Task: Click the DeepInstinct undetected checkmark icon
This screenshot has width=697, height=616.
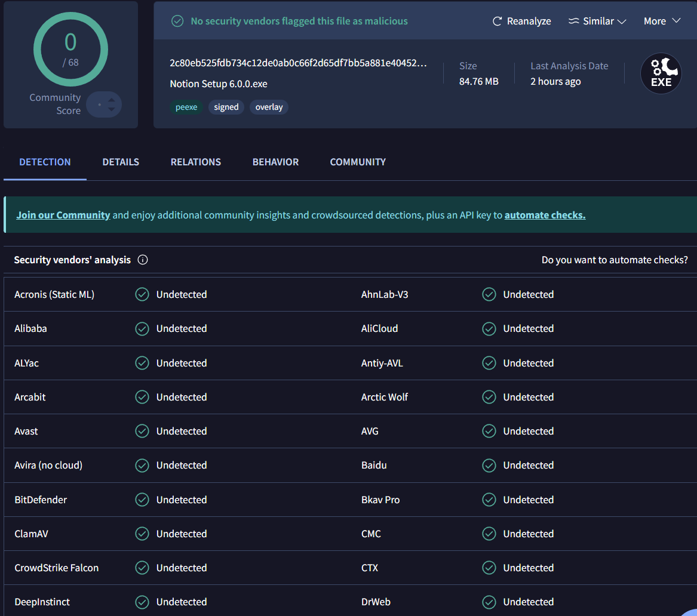Action: click(x=142, y=602)
